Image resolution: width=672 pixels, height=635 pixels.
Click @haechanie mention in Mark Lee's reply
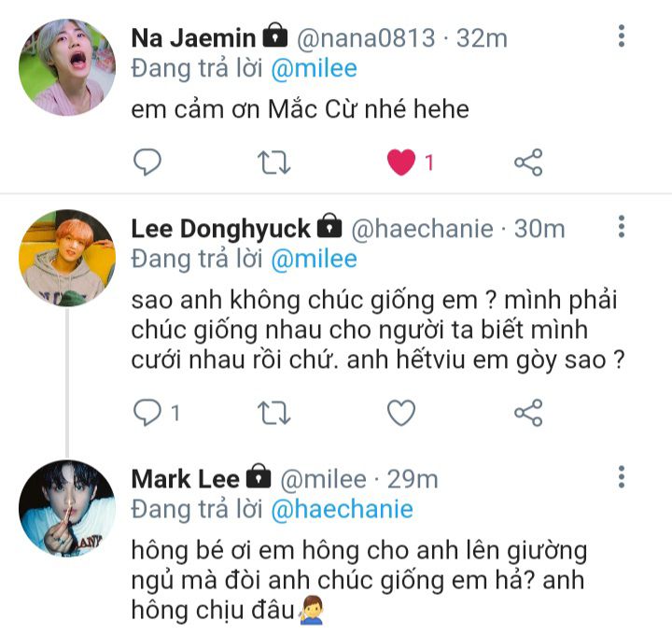(x=342, y=510)
